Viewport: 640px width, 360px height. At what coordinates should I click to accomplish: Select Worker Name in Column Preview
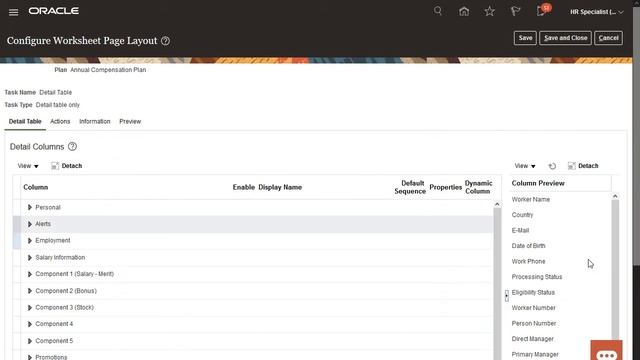click(x=531, y=199)
